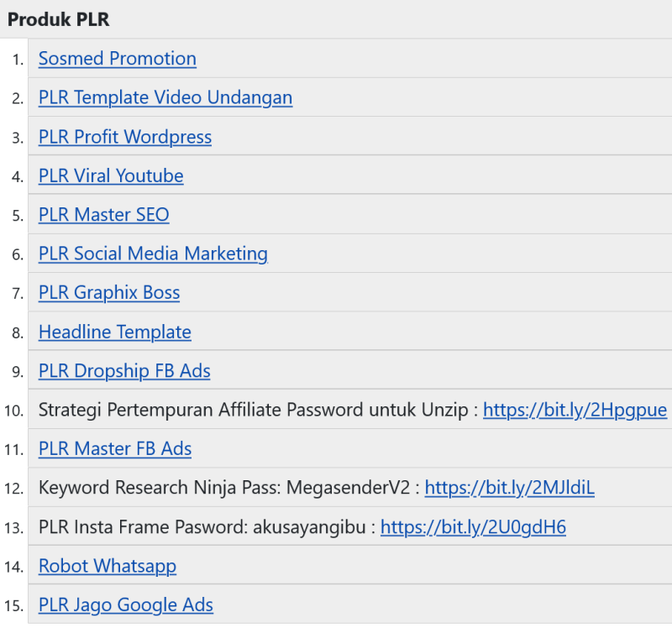672x628 pixels.
Task: Open the Sosmed Promotion link
Action: 118,59
